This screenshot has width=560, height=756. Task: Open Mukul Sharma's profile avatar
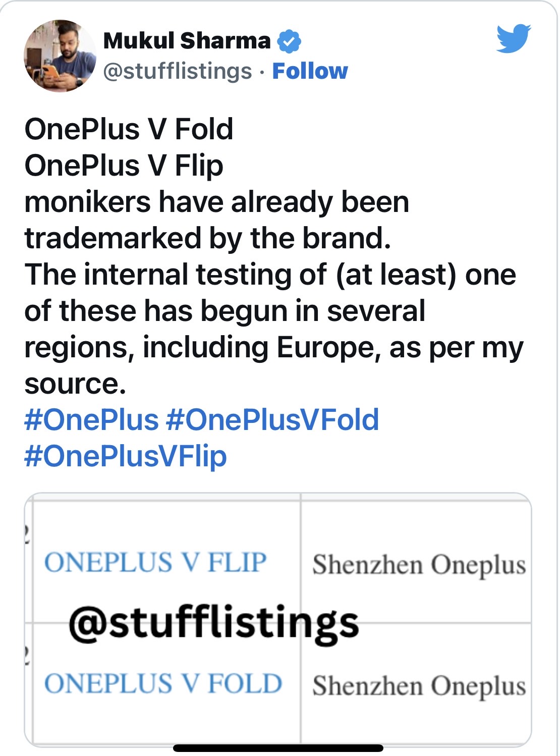coord(60,56)
